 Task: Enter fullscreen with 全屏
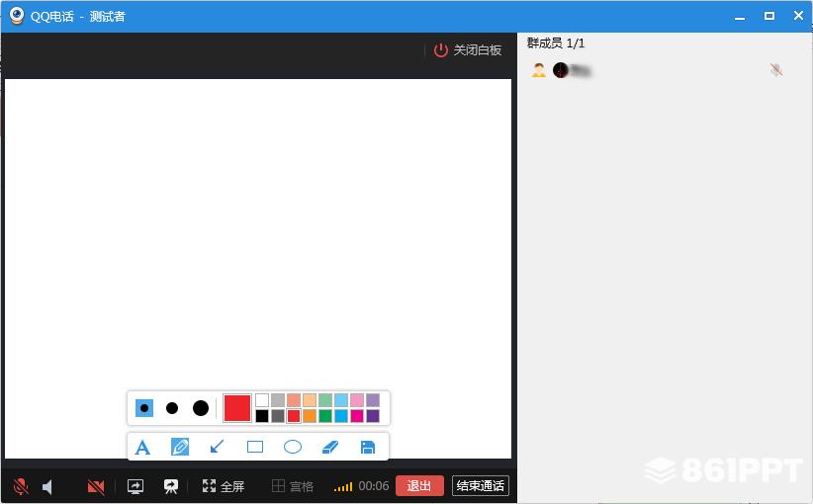pyautogui.click(x=223, y=486)
